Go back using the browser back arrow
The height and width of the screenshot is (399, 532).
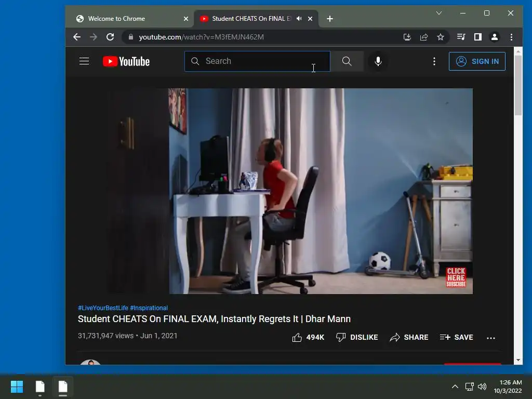pyautogui.click(x=77, y=37)
